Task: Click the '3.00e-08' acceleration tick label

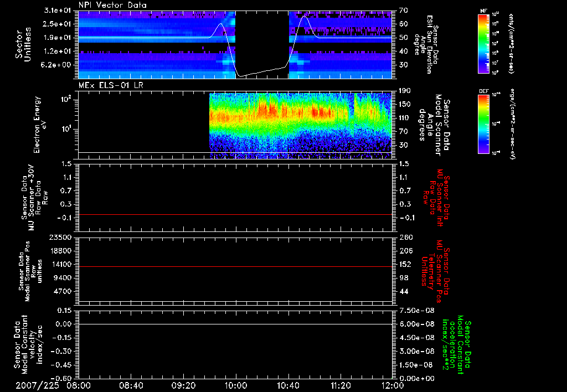Action: click(x=416, y=351)
